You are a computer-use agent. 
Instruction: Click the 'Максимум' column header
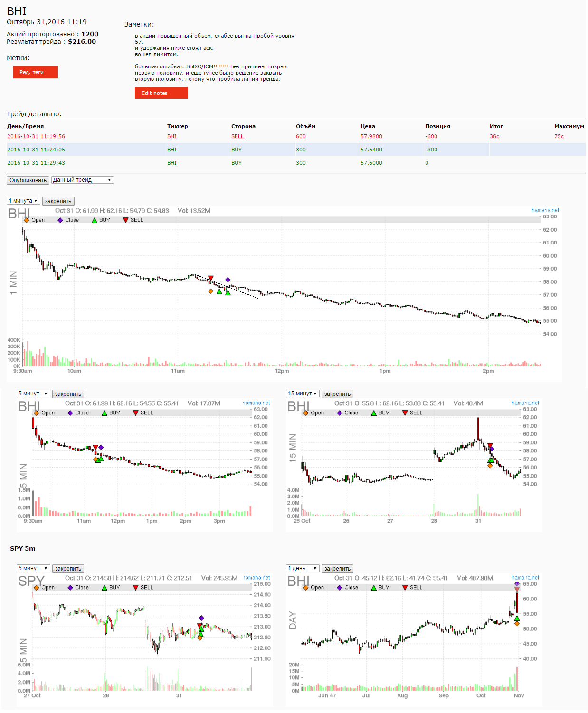pyautogui.click(x=569, y=126)
